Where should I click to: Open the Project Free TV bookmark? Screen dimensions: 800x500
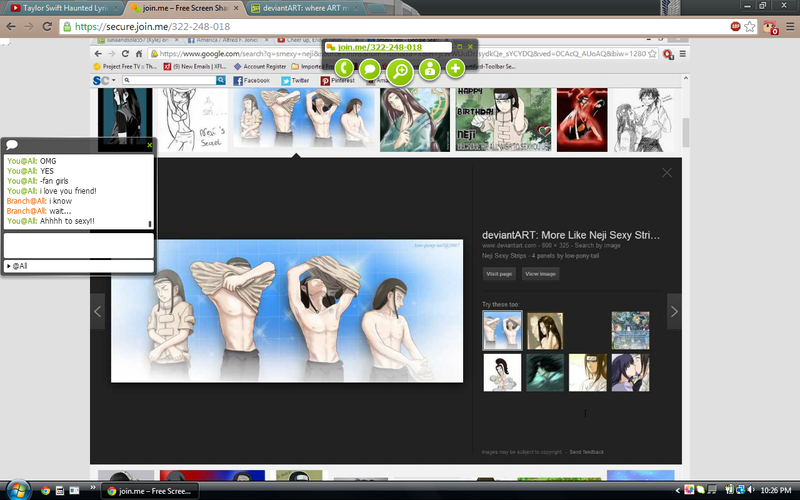pyautogui.click(x=126, y=66)
